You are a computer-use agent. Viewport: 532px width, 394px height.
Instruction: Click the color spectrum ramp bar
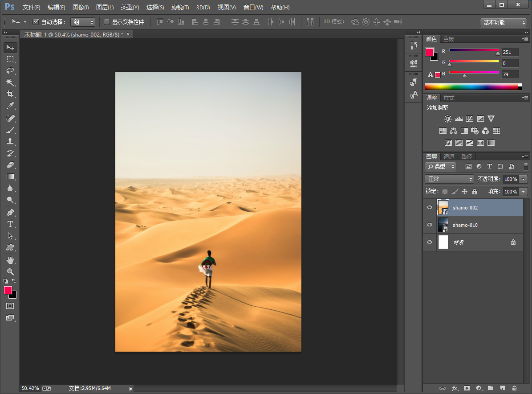[x=473, y=86]
